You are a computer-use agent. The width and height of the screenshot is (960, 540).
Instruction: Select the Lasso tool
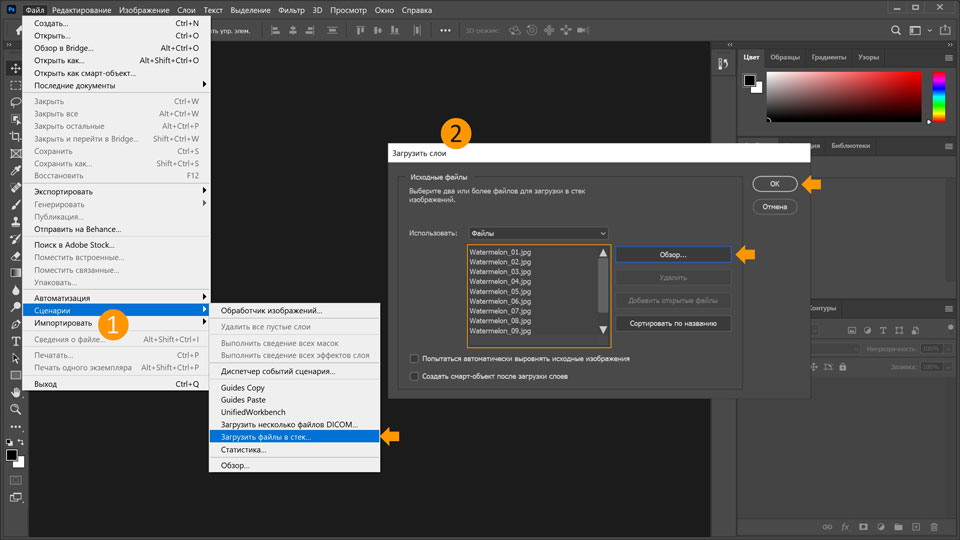click(15, 102)
